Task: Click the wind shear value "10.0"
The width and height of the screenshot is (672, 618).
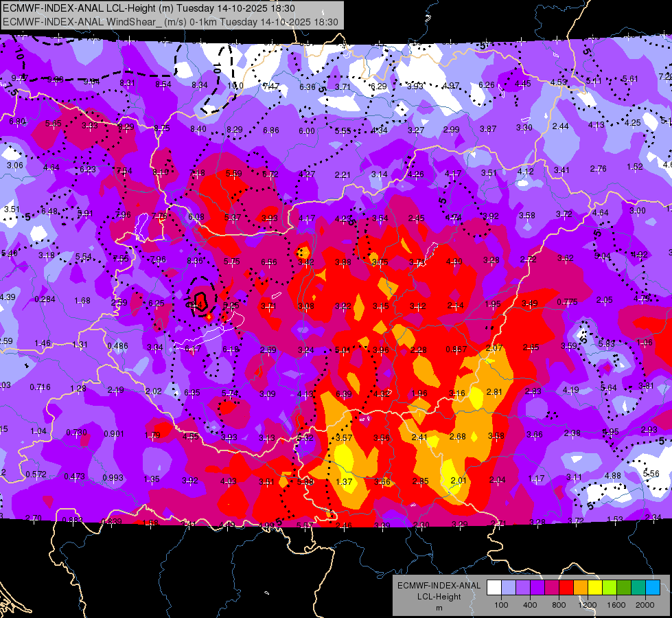Action: (235, 86)
